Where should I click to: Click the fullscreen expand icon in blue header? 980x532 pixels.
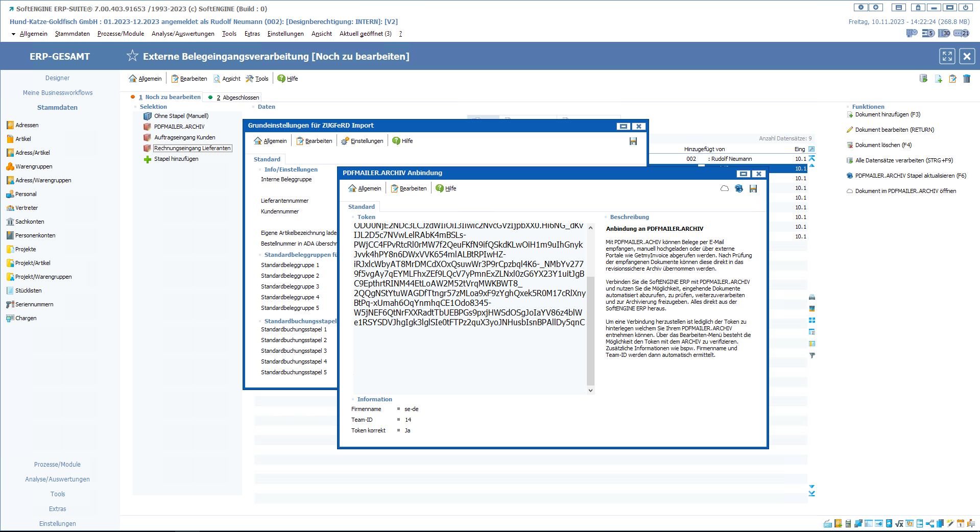click(x=947, y=56)
